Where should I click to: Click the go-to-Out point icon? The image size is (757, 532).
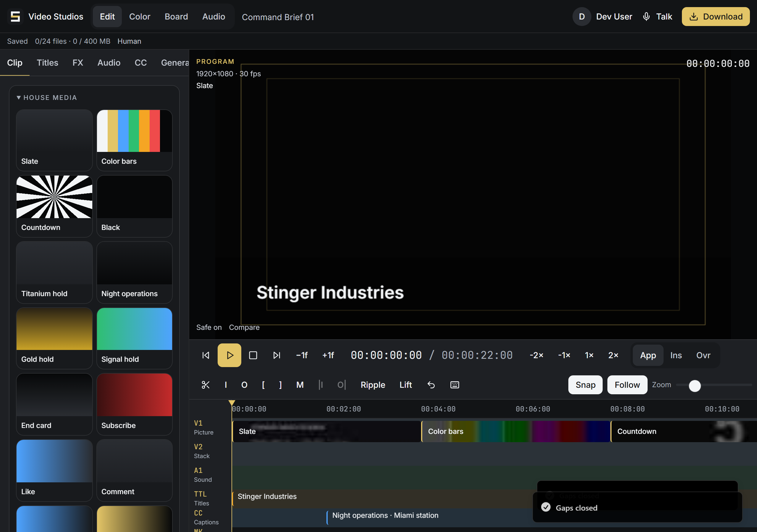coord(341,385)
